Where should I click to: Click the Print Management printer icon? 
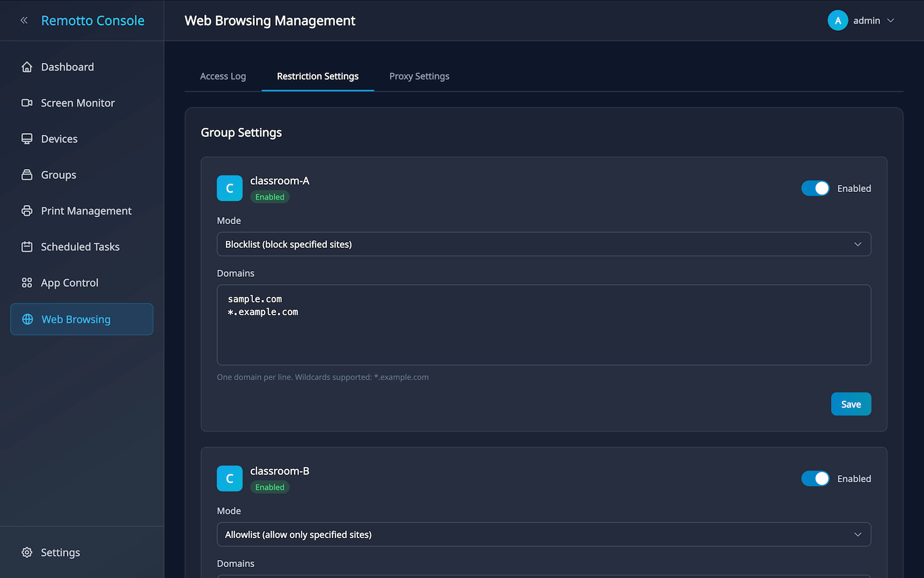click(27, 211)
